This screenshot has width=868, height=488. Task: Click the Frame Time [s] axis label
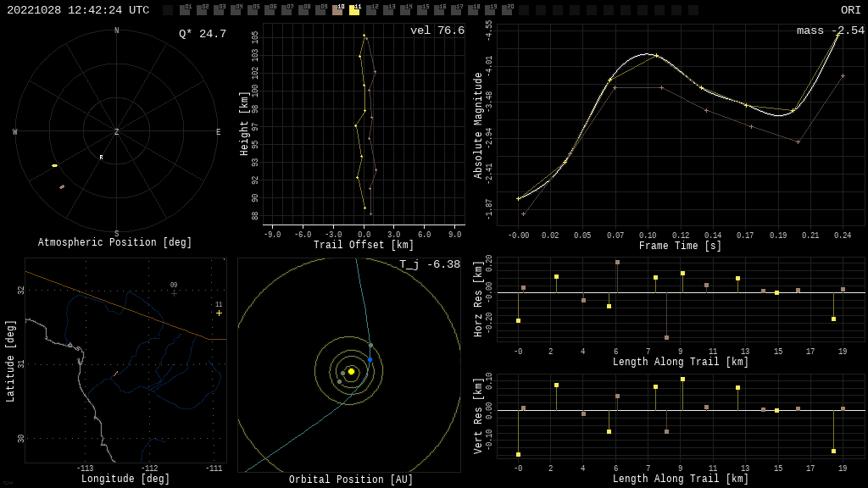pos(681,246)
